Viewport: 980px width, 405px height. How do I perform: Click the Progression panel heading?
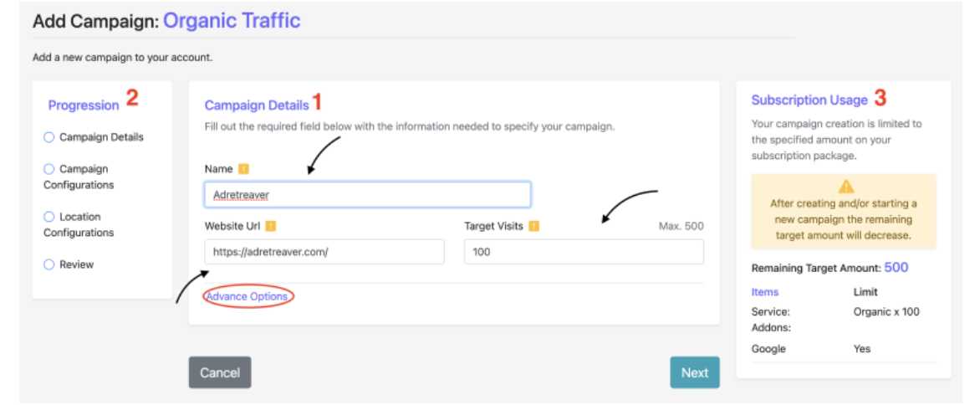(83, 105)
